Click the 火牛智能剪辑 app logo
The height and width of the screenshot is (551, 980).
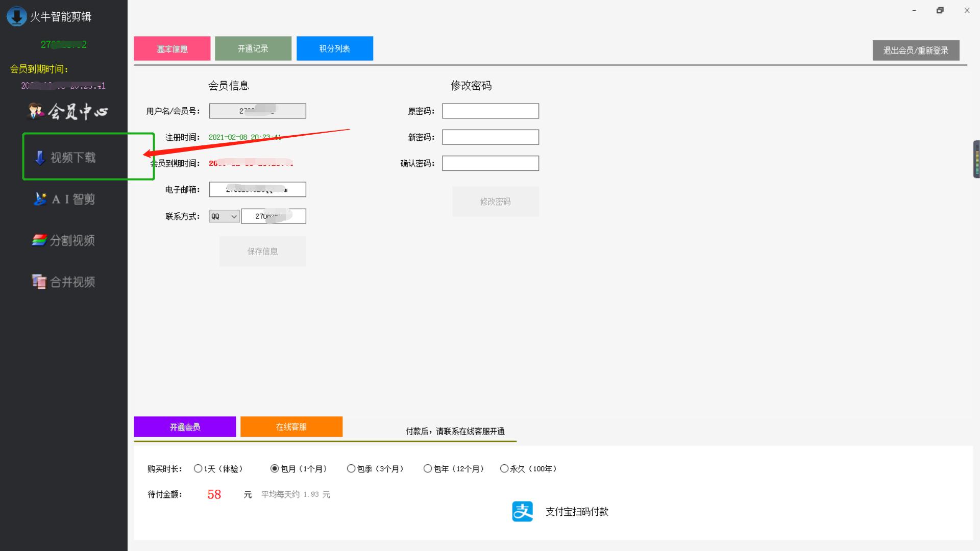(x=17, y=16)
